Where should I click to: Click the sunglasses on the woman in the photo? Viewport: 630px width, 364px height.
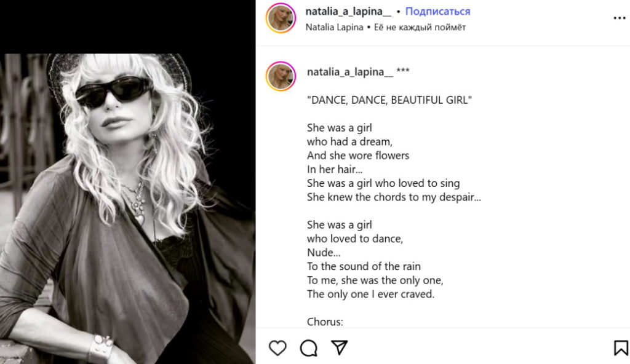coord(114,92)
